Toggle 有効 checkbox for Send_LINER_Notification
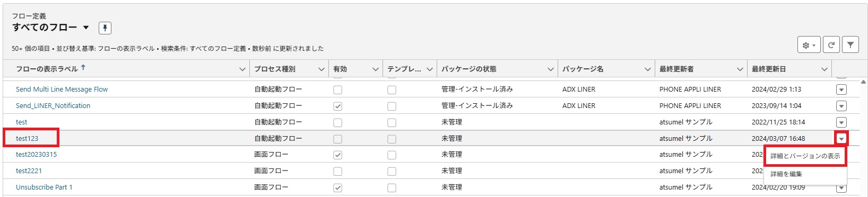This screenshot has height=197, width=868. 337,106
